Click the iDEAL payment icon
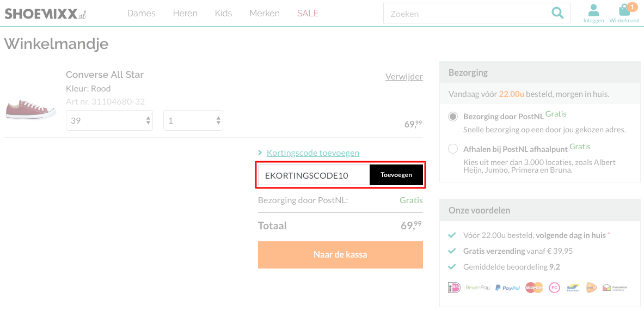Screen dimensions: 644x311 tap(454, 288)
